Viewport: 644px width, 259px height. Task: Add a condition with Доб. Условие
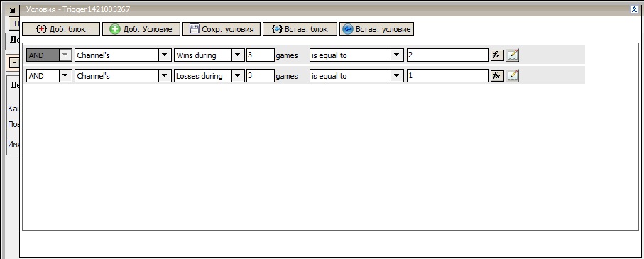pyautogui.click(x=141, y=29)
